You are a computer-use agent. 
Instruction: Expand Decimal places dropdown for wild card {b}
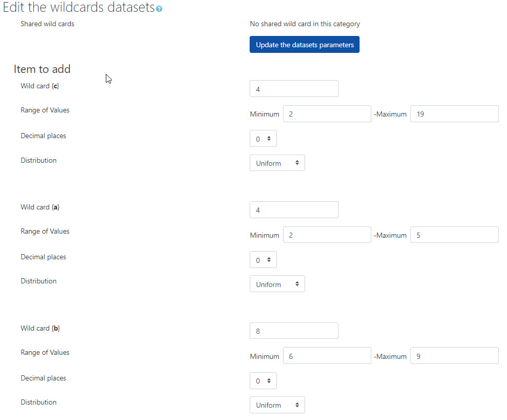(263, 381)
